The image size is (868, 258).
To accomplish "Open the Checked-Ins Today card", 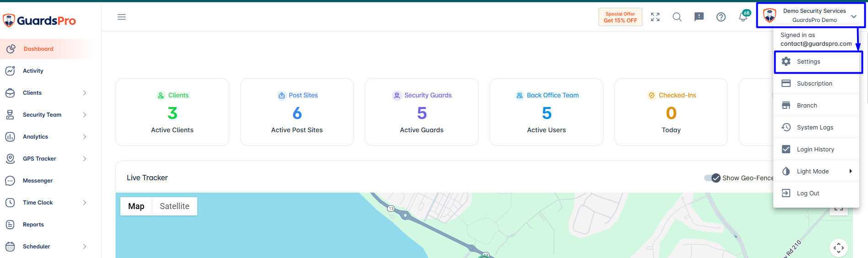I will [671, 112].
